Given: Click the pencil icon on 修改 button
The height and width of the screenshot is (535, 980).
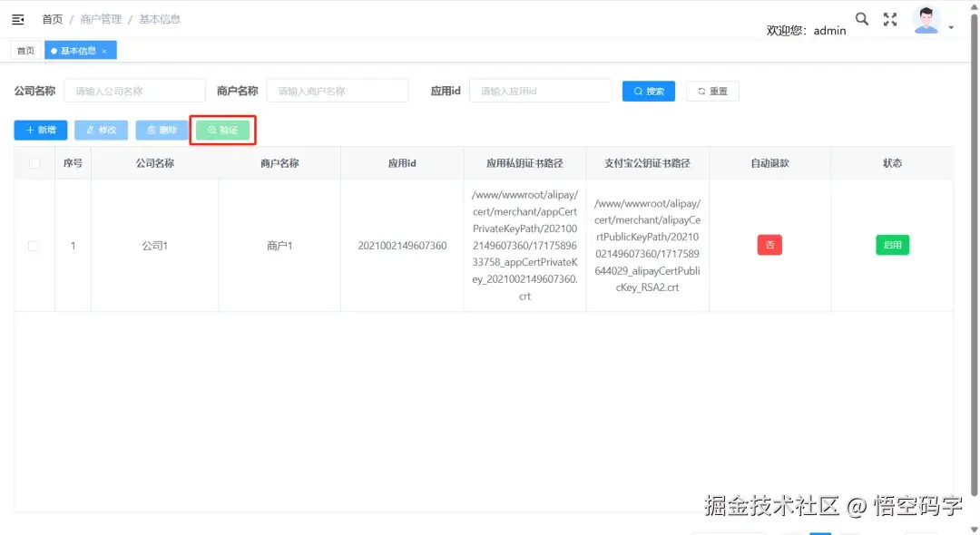Looking at the screenshot, I should 89,130.
